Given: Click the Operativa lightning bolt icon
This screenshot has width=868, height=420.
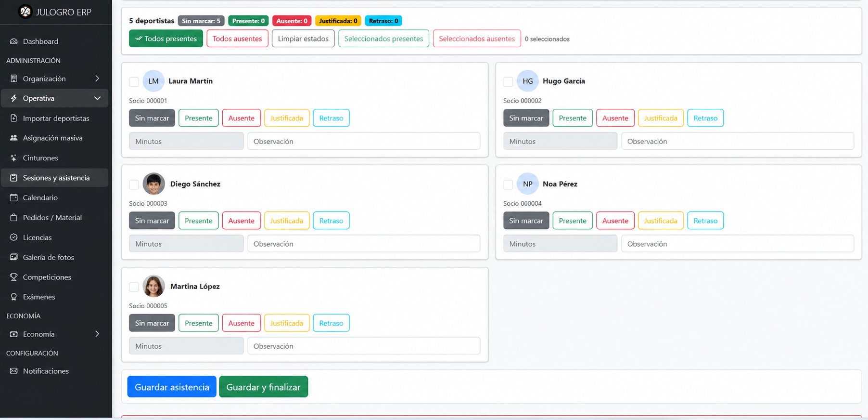Looking at the screenshot, I should tap(13, 98).
